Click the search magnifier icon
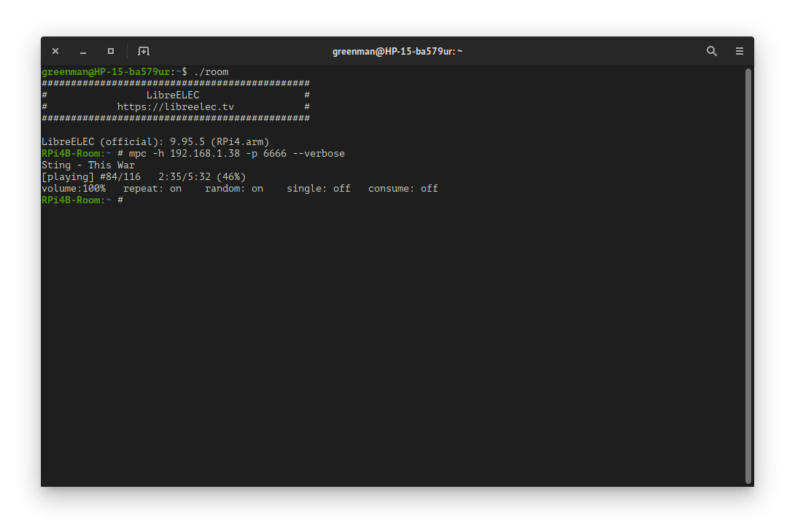Screen dimensions: 795x532 pos(712,51)
